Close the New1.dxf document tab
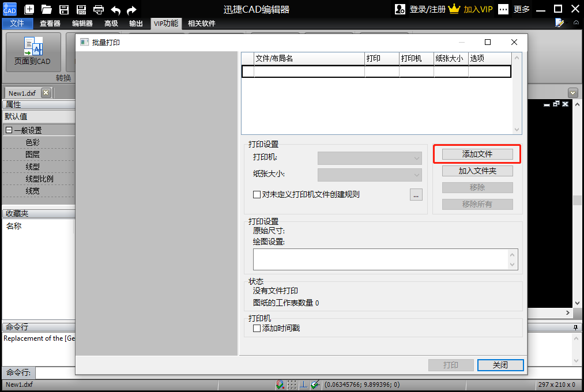This screenshot has width=584, height=392. point(46,93)
